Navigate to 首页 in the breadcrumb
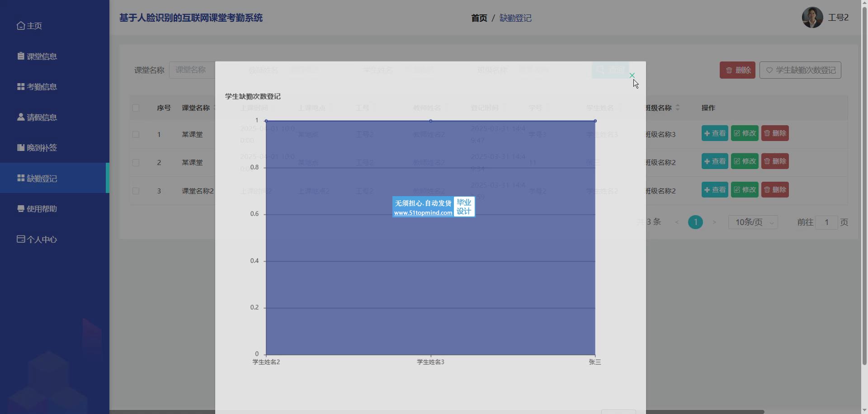The height and width of the screenshot is (414, 868). tap(479, 18)
